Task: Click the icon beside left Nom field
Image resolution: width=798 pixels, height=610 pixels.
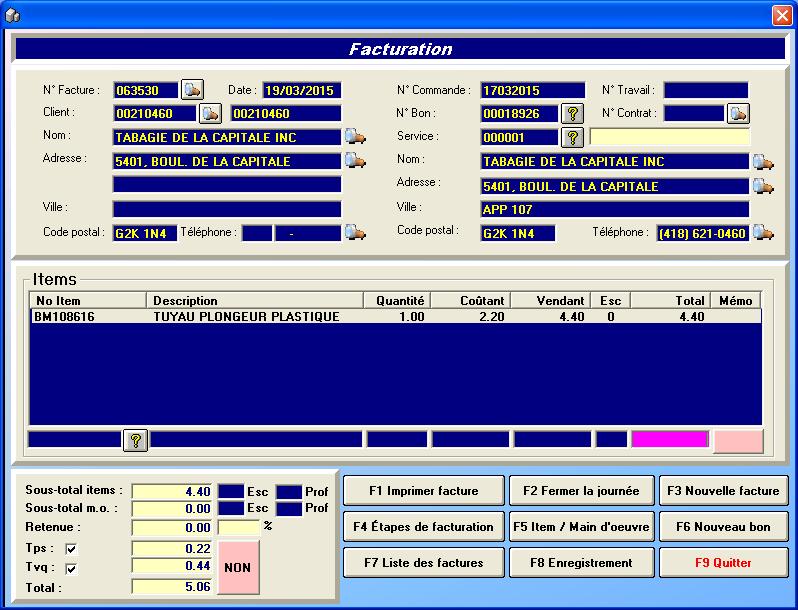Action: click(355, 136)
